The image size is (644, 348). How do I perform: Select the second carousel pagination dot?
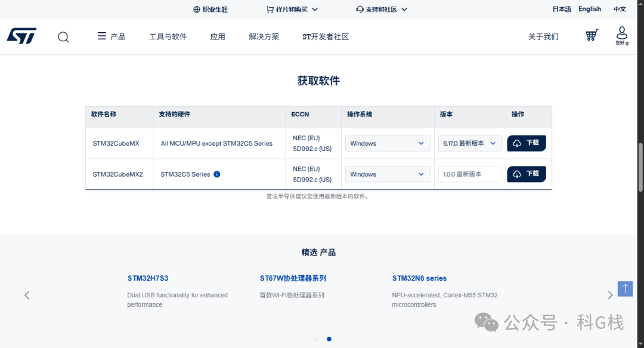pos(329,338)
